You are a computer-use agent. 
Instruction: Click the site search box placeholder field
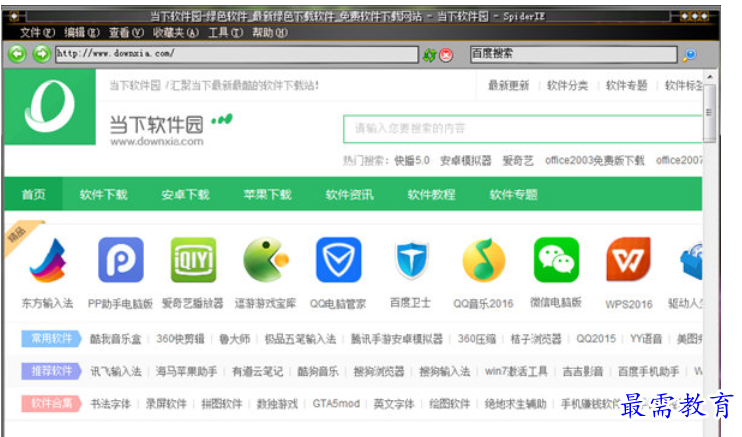pyautogui.click(x=523, y=128)
